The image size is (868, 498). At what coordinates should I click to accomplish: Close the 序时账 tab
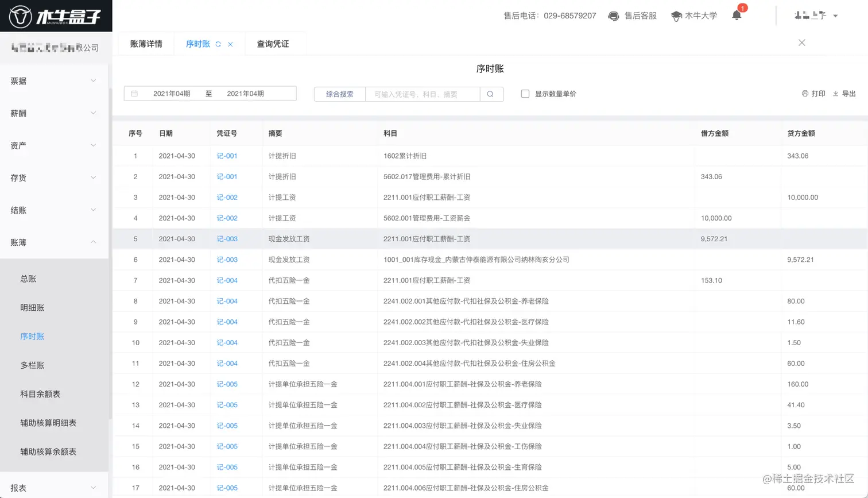tap(230, 44)
